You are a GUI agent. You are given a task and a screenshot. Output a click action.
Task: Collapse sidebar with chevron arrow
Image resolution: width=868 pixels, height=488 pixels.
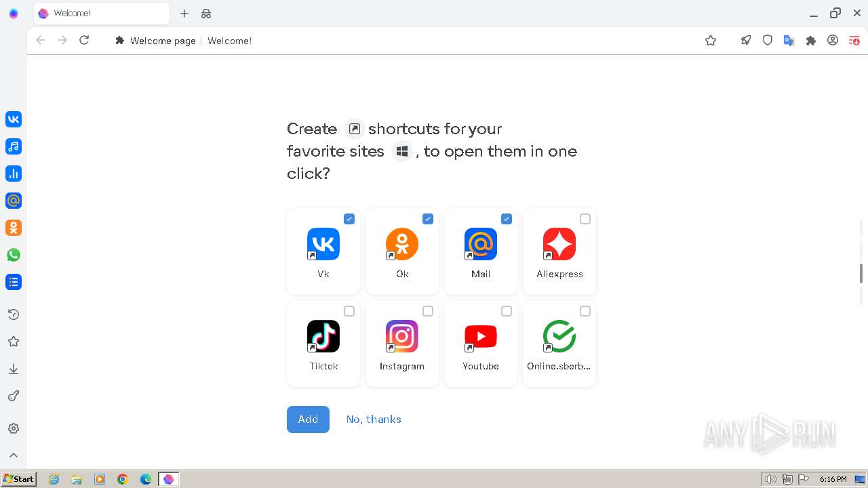click(14, 455)
